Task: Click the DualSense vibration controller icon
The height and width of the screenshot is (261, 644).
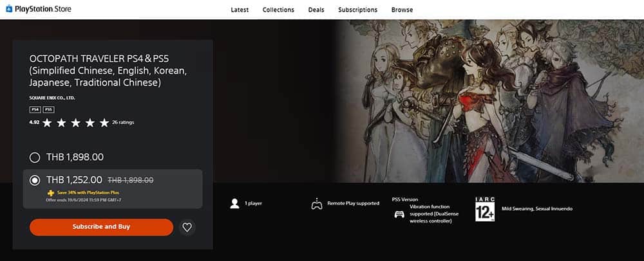Action: coord(399,213)
